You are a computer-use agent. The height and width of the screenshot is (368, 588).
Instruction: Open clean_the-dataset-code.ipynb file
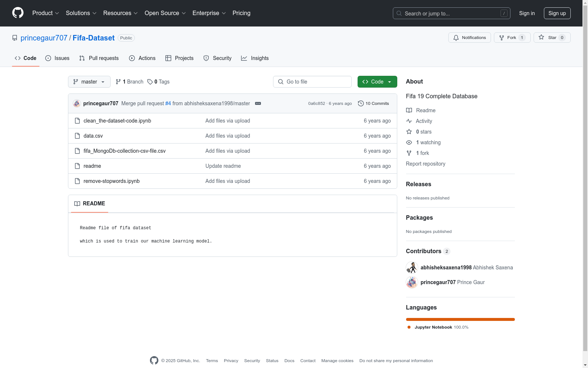(x=117, y=121)
